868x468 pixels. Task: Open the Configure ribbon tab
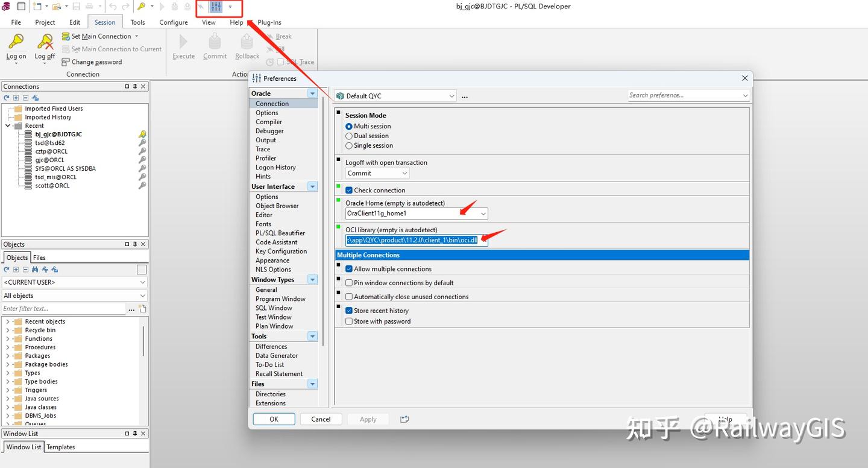tap(174, 22)
